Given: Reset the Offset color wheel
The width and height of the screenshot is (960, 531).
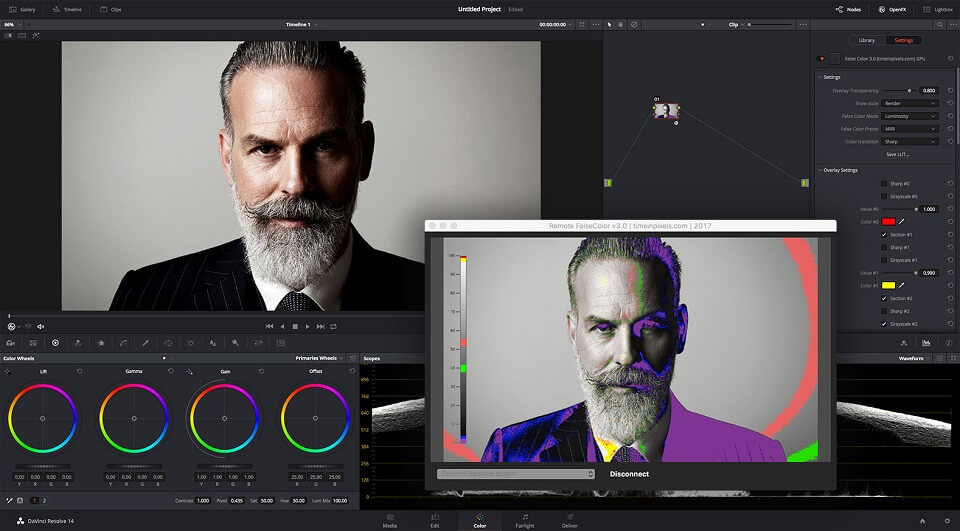Looking at the screenshot, I should click(x=352, y=371).
